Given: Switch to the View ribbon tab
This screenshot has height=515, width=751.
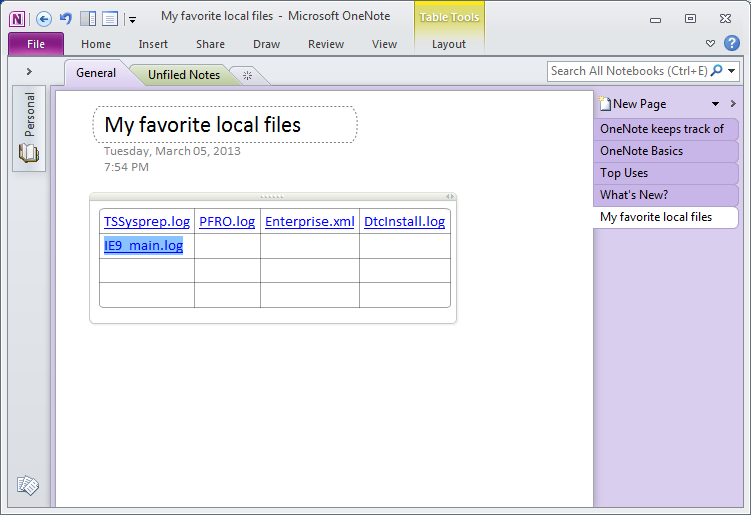Looking at the screenshot, I should coord(384,44).
